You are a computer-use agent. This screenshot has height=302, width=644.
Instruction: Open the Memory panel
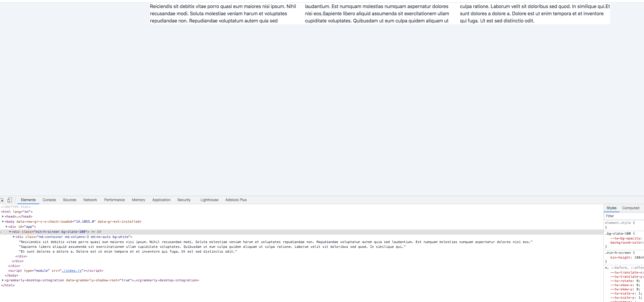pyautogui.click(x=138, y=200)
